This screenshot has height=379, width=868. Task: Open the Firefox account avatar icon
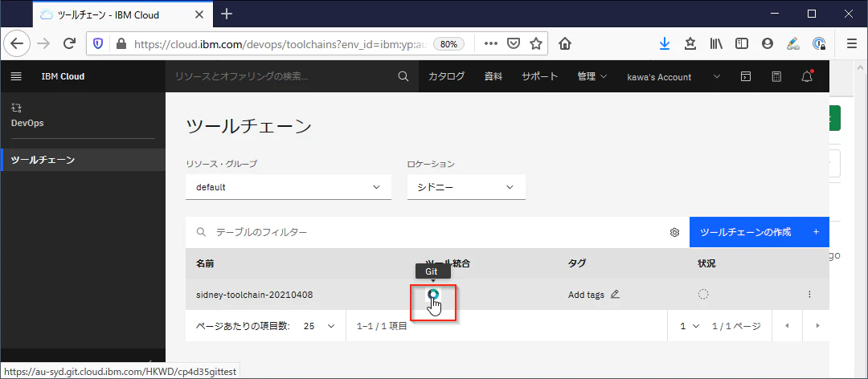tap(768, 43)
